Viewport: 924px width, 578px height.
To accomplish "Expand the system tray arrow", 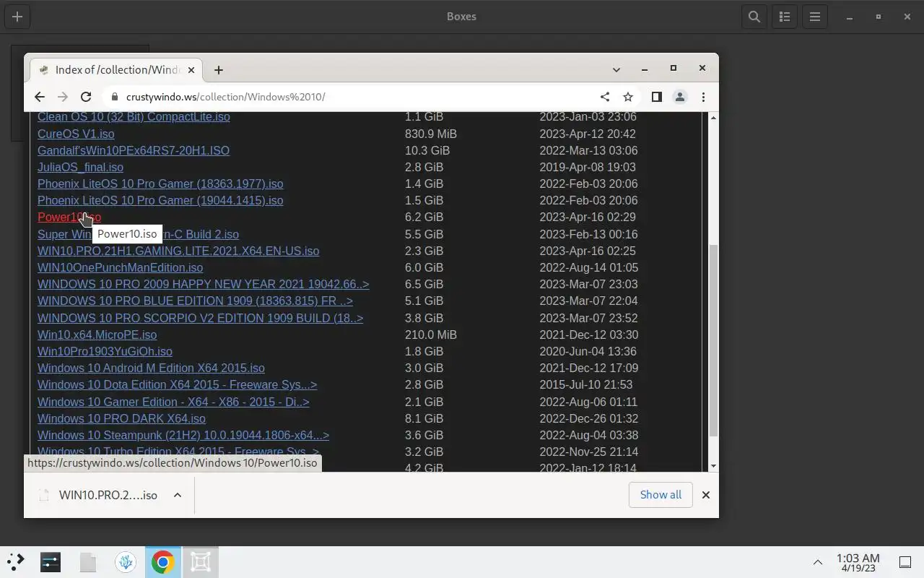I will (x=818, y=562).
